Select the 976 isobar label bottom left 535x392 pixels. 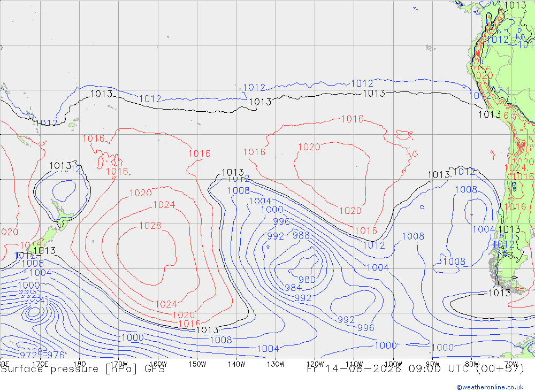tap(56, 355)
